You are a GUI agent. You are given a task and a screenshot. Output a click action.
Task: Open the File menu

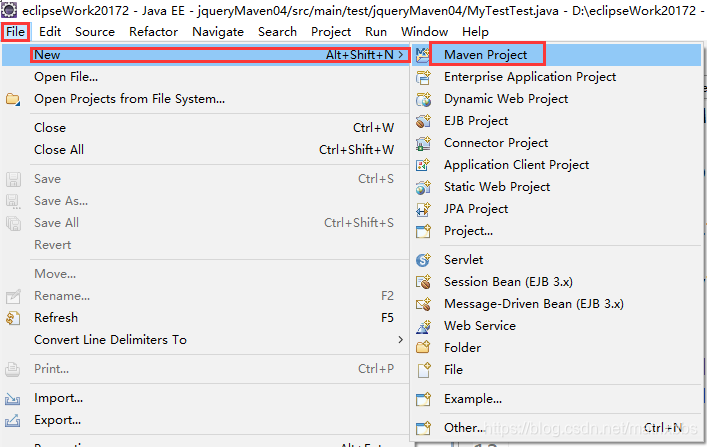pos(15,32)
